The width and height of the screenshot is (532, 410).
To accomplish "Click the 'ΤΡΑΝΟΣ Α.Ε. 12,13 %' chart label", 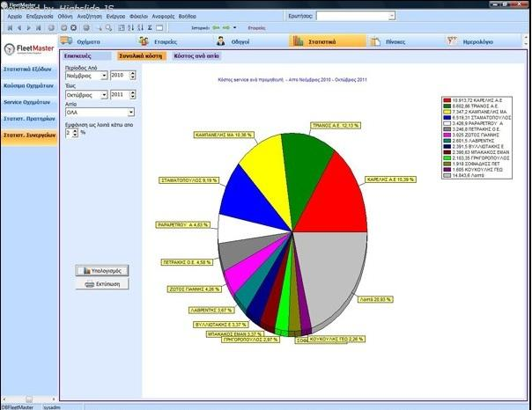I will pos(336,125).
